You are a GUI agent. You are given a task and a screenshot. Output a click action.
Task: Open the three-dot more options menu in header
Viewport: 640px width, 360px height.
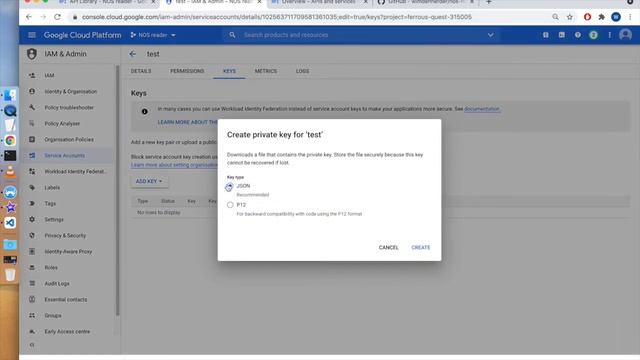point(609,35)
